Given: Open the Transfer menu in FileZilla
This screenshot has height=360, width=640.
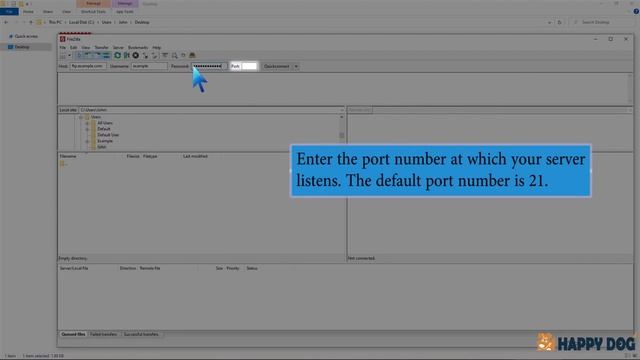Looking at the screenshot, I should point(102,47).
